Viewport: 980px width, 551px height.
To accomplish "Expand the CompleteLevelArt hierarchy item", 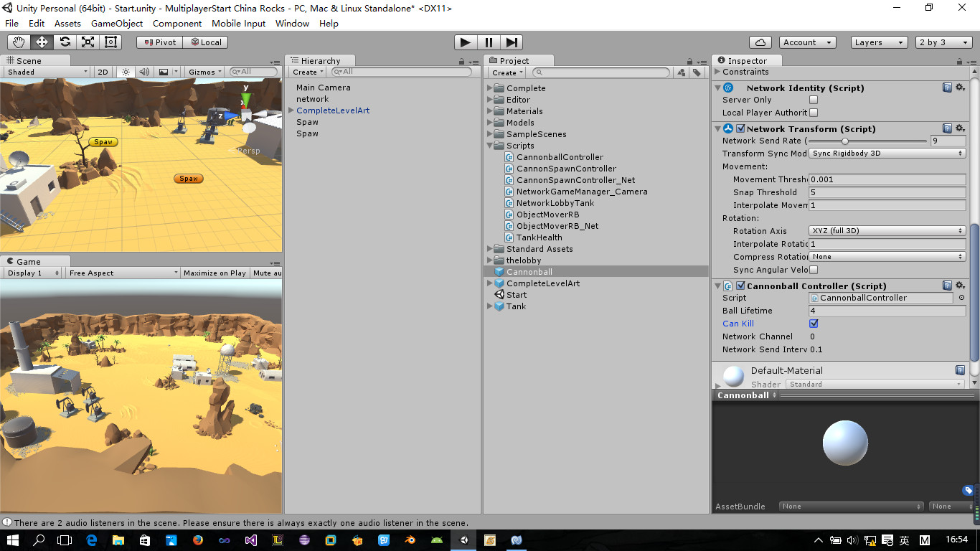I will pyautogui.click(x=291, y=110).
